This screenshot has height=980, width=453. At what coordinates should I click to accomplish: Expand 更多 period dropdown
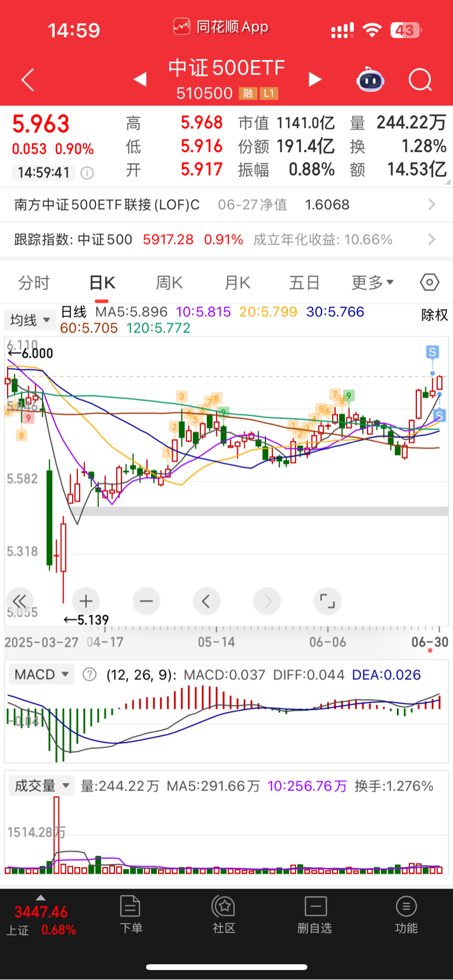[373, 283]
